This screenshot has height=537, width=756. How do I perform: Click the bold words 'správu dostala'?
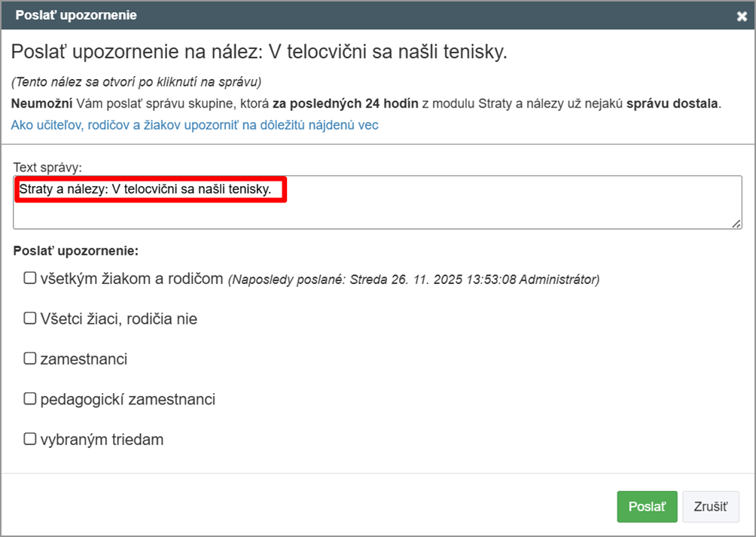[x=672, y=103]
